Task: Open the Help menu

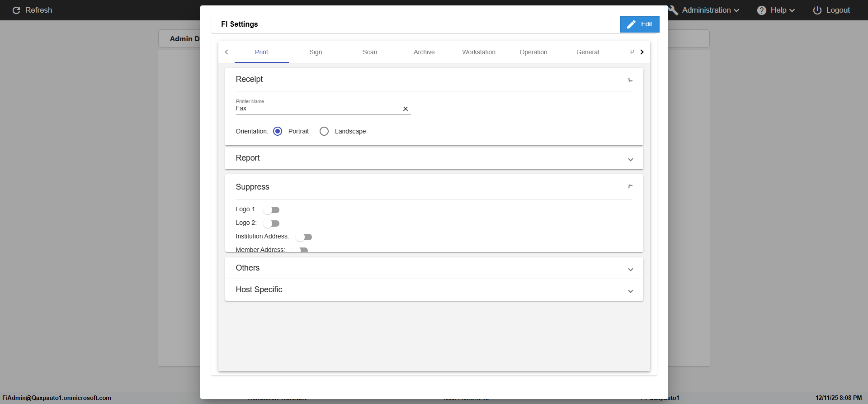Action: [776, 10]
